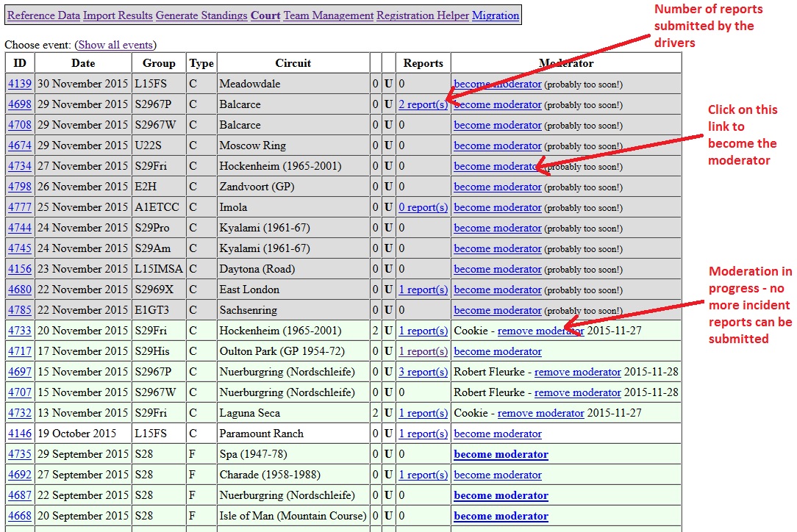Screen dimensions: 797x532
Task: Click the Registration Helper navigation link
Action: click(423, 15)
